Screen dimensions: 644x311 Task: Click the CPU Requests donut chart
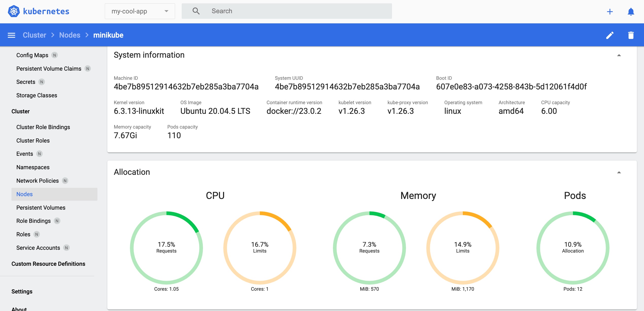click(x=166, y=247)
